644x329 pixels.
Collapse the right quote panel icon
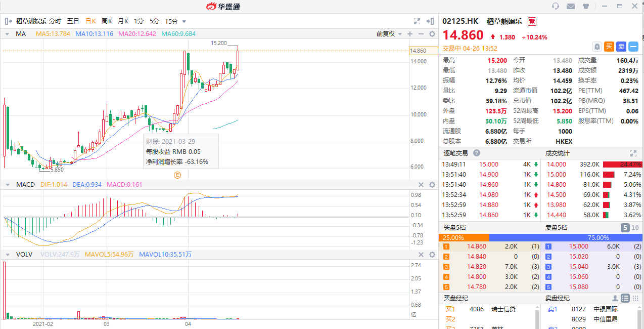tap(430, 21)
